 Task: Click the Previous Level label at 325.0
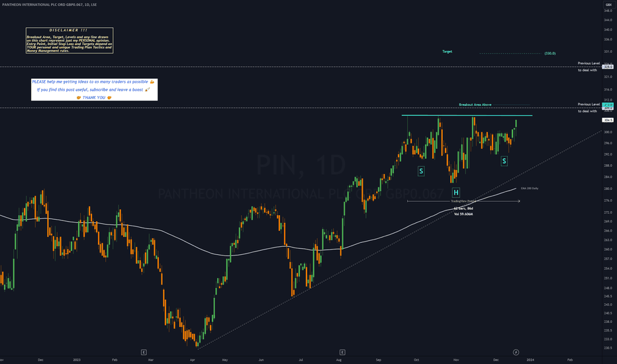pos(589,63)
